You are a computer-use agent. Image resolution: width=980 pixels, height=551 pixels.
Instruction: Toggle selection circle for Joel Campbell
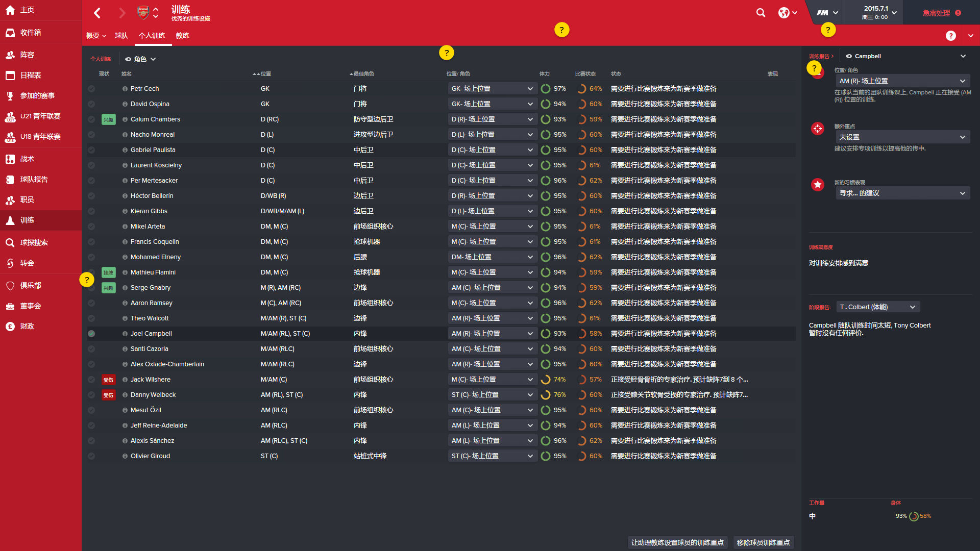[x=91, y=334]
